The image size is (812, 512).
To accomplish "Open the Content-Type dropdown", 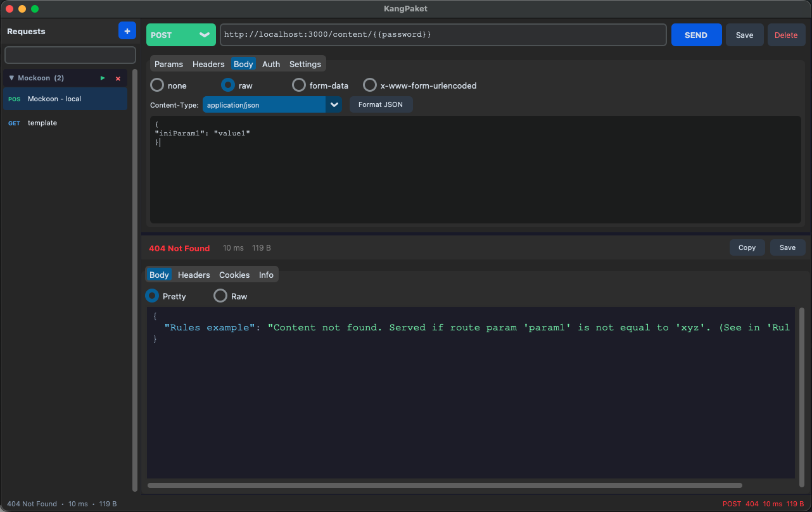I will click(x=334, y=104).
